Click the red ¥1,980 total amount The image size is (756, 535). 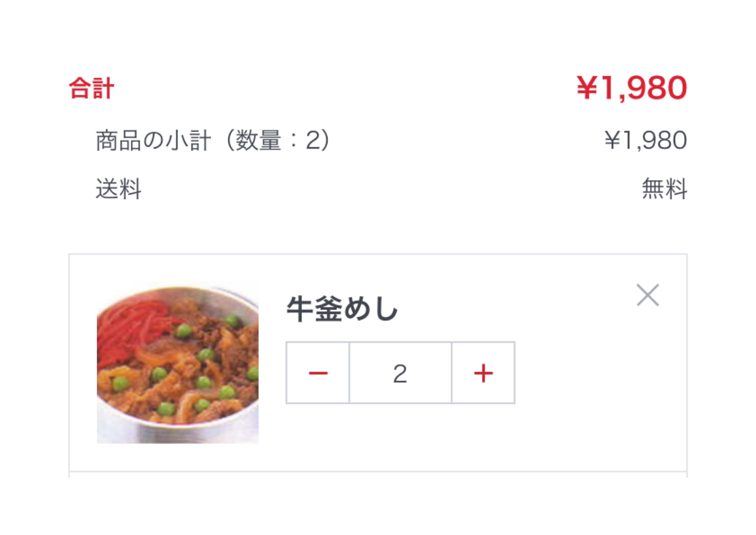click(632, 88)
